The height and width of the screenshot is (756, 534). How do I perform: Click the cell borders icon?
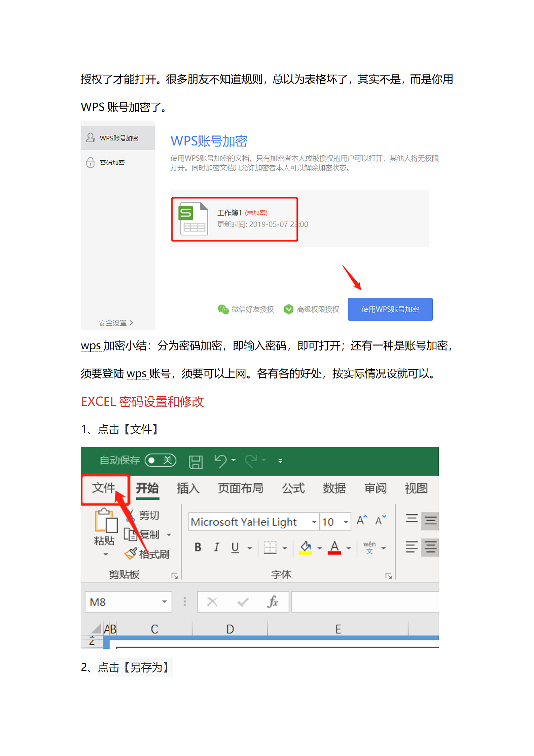pyautogui.click(x=270, y=548)
